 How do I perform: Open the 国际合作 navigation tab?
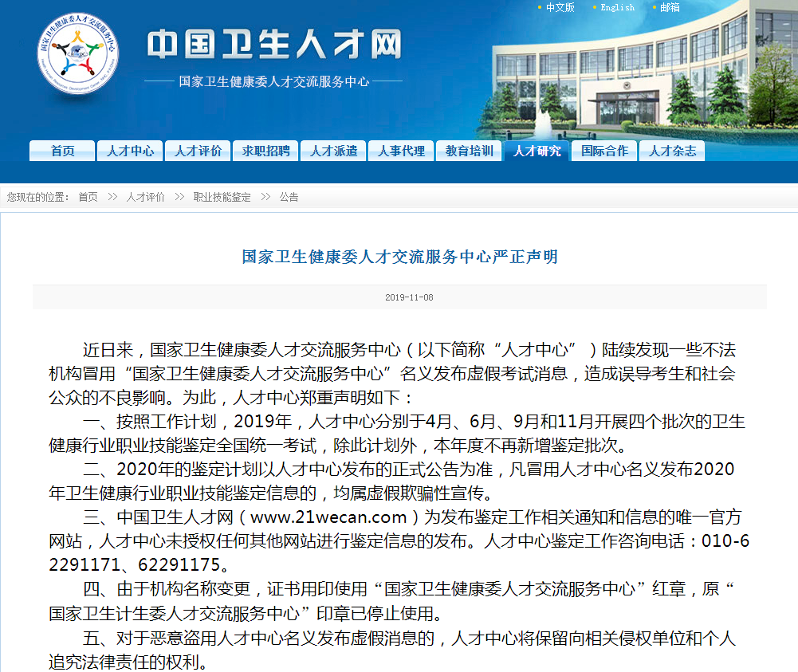pyautogui.click(x=604, y=151)
